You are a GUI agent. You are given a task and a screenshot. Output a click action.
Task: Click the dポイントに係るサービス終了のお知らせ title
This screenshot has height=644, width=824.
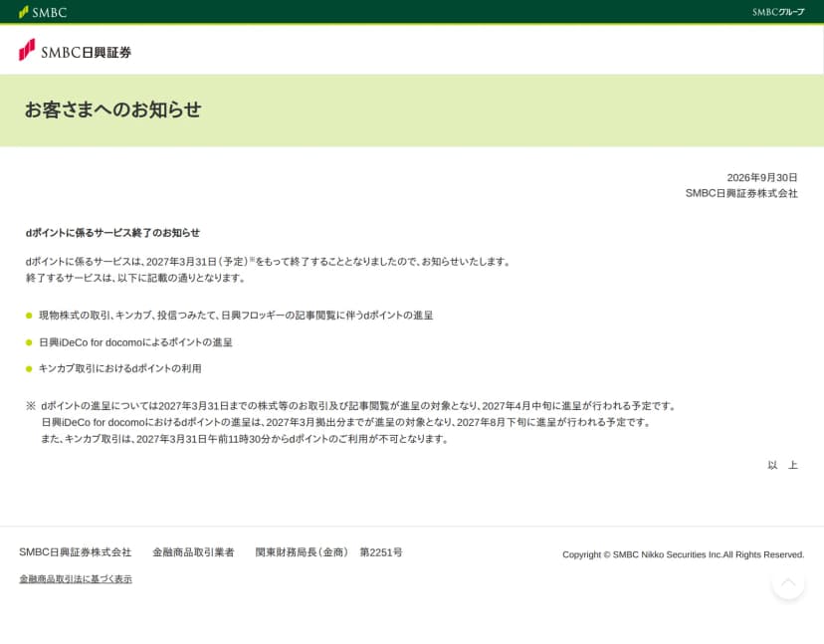(x=113, y=233)
